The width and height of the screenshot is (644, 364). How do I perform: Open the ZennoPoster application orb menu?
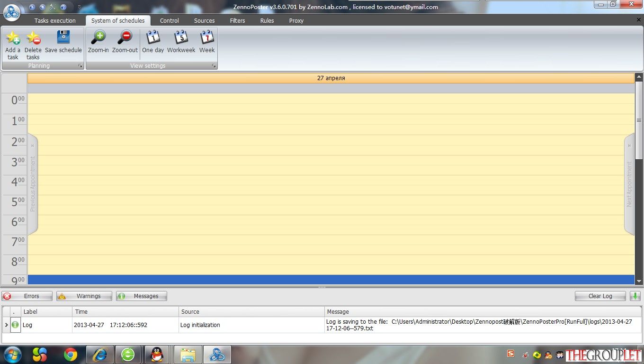(x=12, y=12)
